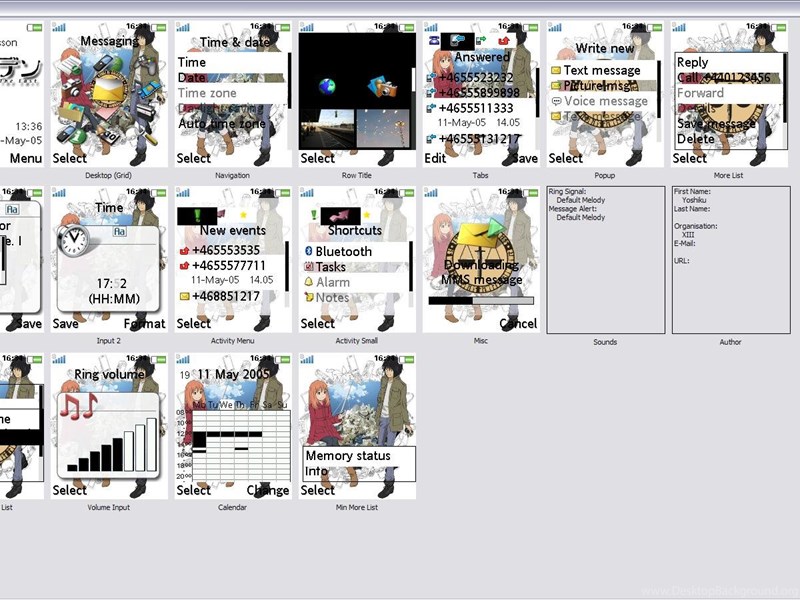This screenshot has width=800, height=600.
Task: Click the clock icon in Time input
Action: point(75,240)
